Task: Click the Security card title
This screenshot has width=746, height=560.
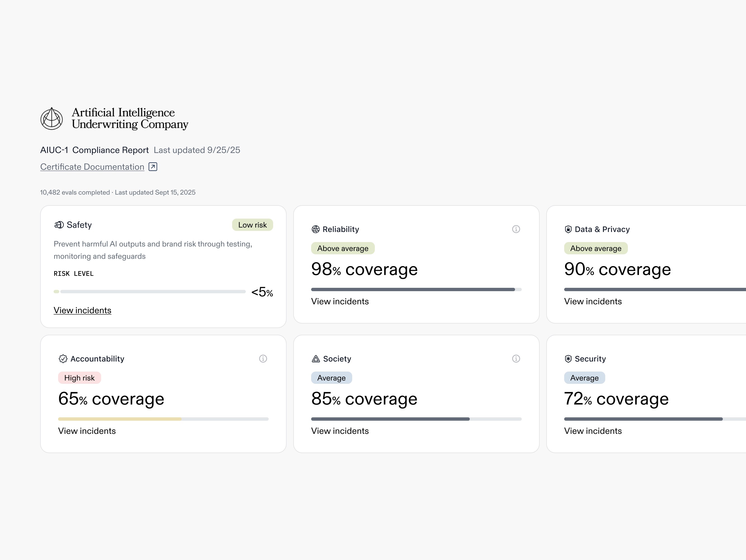Action: [590, 359]
